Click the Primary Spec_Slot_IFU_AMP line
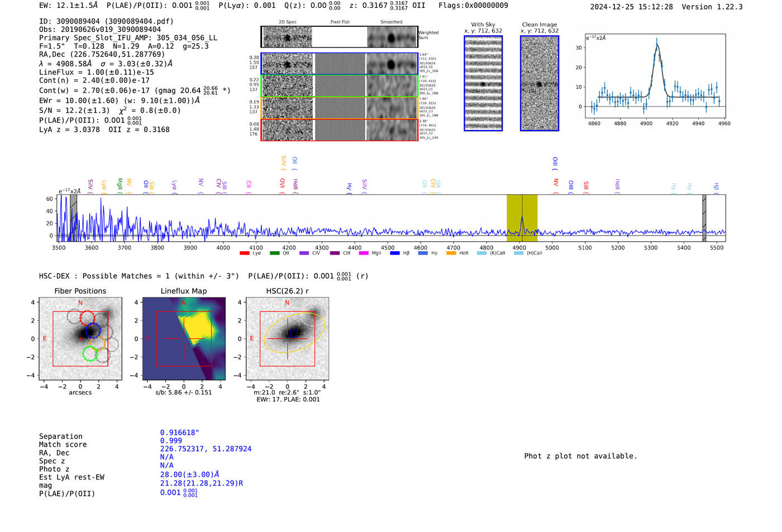Image resolution: width=782 pixels, height=532 pixels. (128, 38)
